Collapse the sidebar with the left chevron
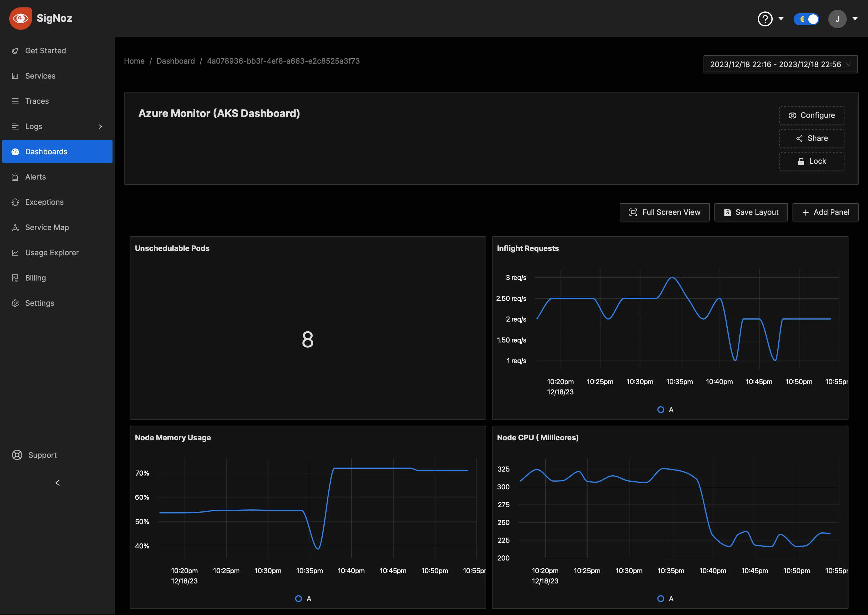The image size is (868, 615). 58,483
